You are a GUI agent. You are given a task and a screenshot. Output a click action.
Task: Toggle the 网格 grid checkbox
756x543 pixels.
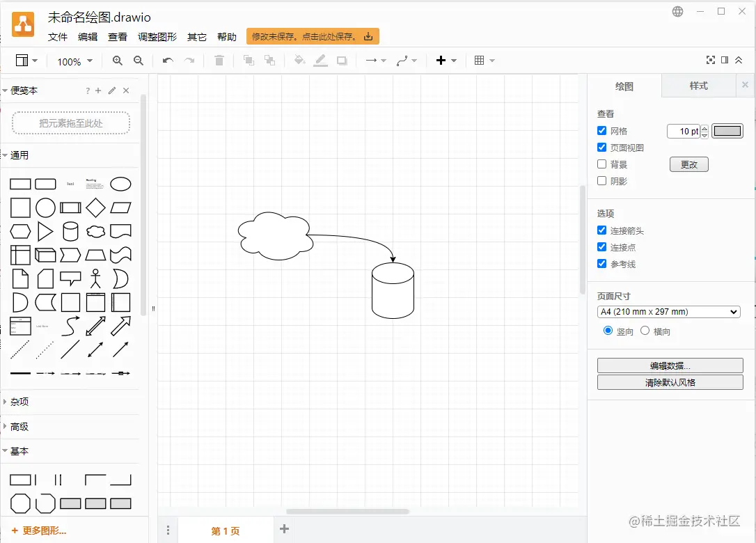(601, 131)
